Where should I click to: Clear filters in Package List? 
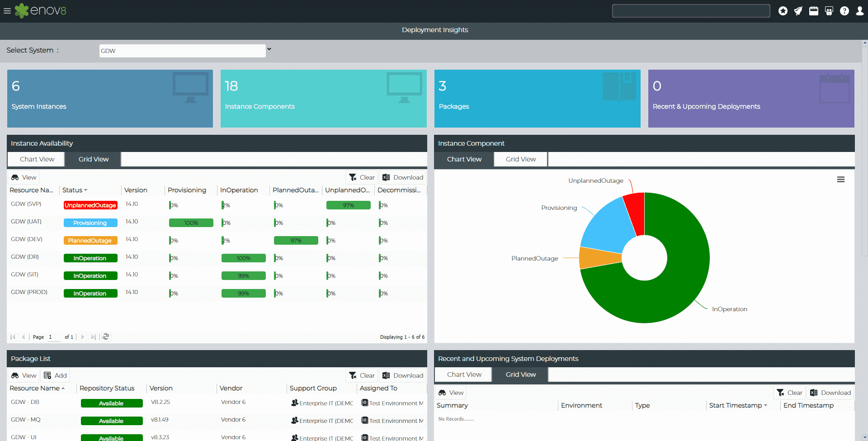click(362, 375)
